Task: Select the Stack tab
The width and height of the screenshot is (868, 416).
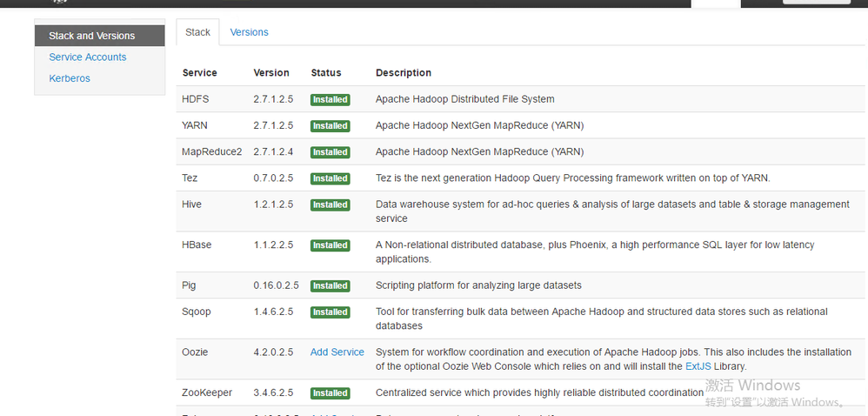Action: [197, 32]
